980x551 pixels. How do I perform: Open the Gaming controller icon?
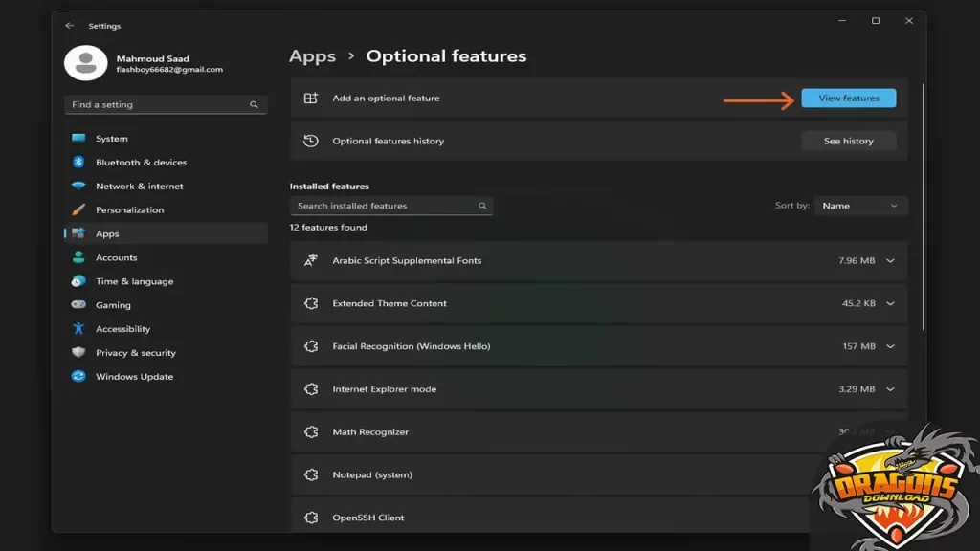[x=78, y=305]
